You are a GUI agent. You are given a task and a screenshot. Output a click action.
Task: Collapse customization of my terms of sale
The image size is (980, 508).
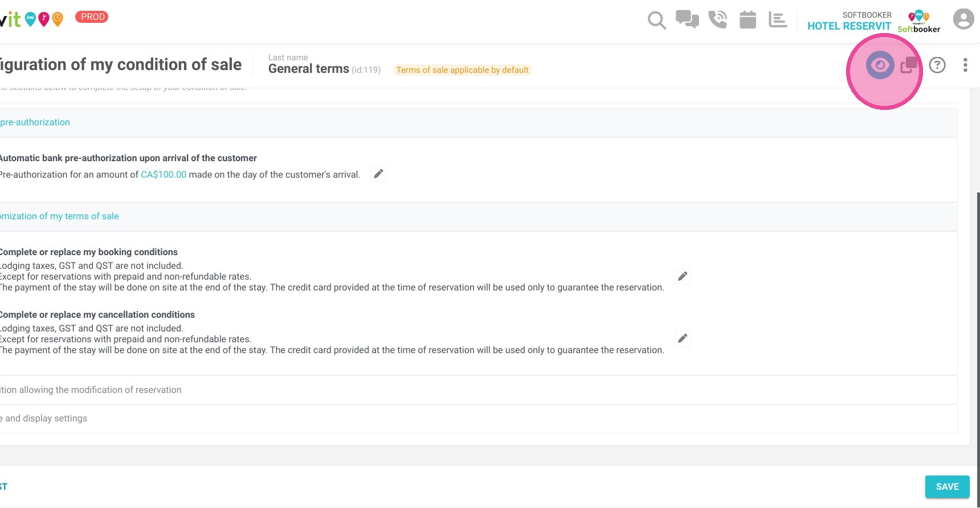(477, 216)
